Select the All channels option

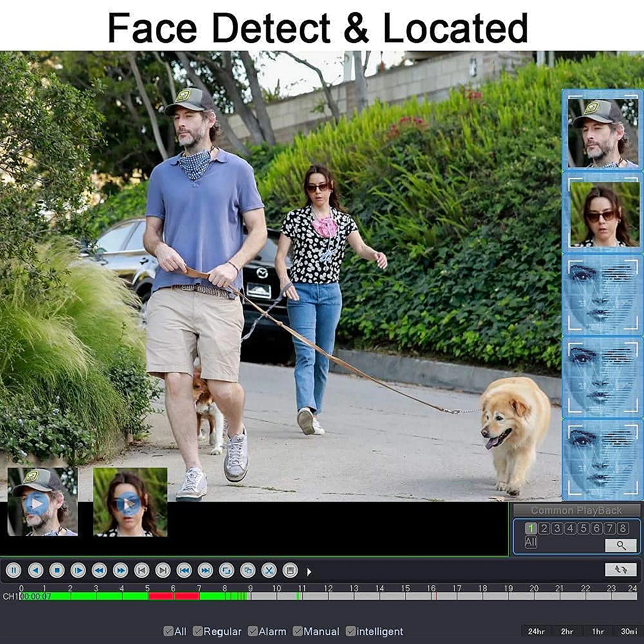click(531, 542)
